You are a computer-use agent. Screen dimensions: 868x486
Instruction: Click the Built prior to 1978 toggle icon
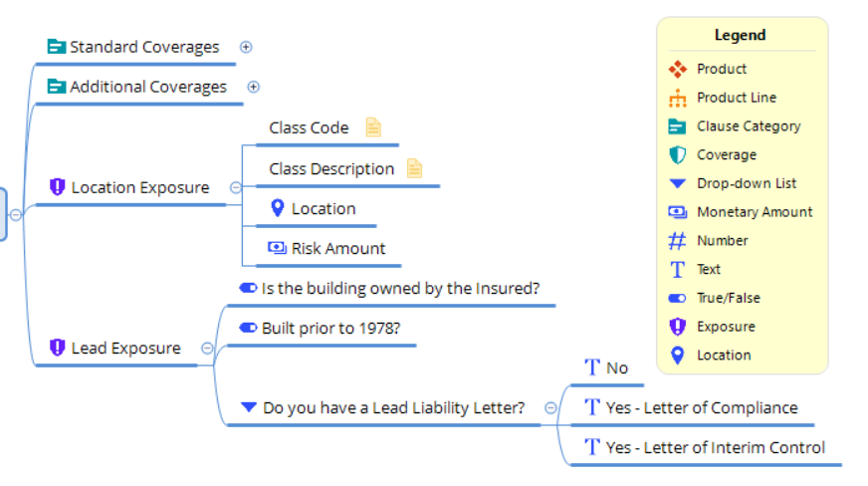(x=248, y=328)
